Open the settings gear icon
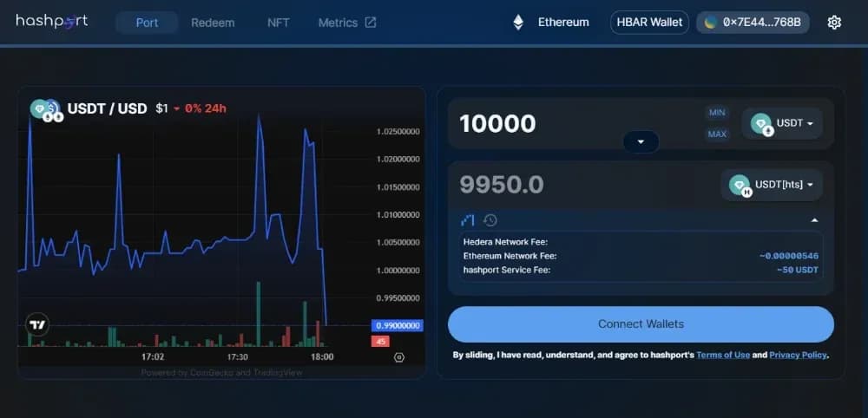 [x=833, y=23]
